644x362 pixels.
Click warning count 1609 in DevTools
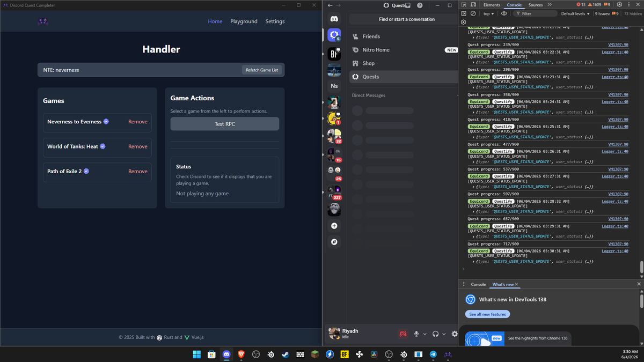point(595,5)
